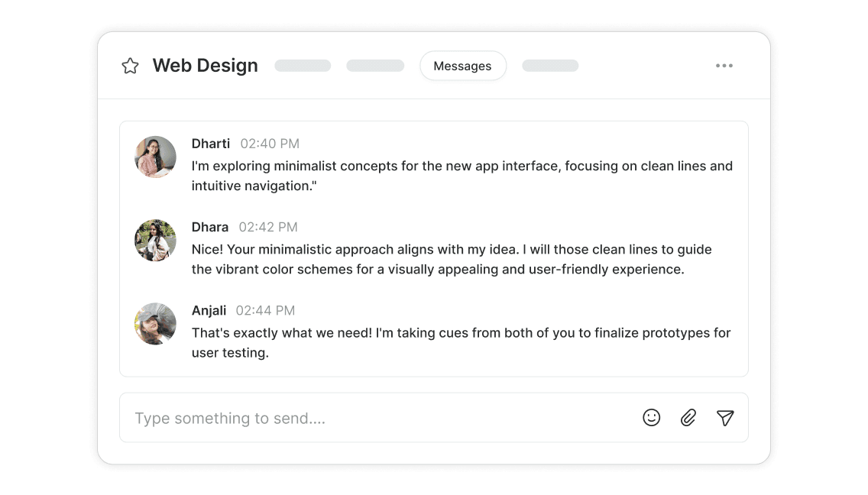Select the Web Design channel title
Screen dimensions: 868x495
point(205,66)
